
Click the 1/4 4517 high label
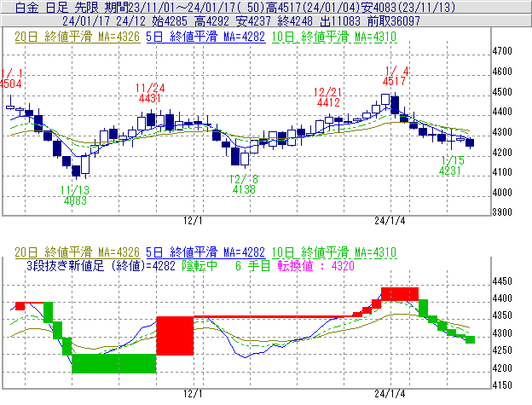tap(396, 76)
